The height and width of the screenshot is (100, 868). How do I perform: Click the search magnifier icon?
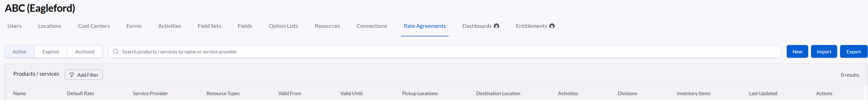click(115, 52)
